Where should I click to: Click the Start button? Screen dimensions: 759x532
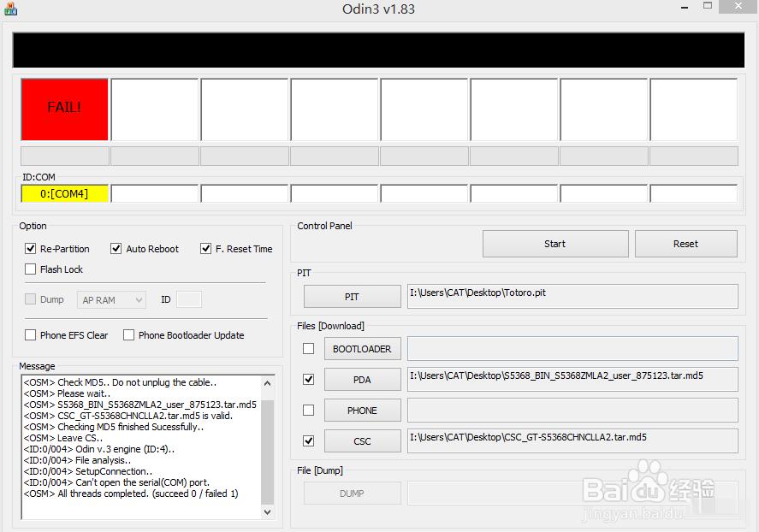click(x=555, y=244)
